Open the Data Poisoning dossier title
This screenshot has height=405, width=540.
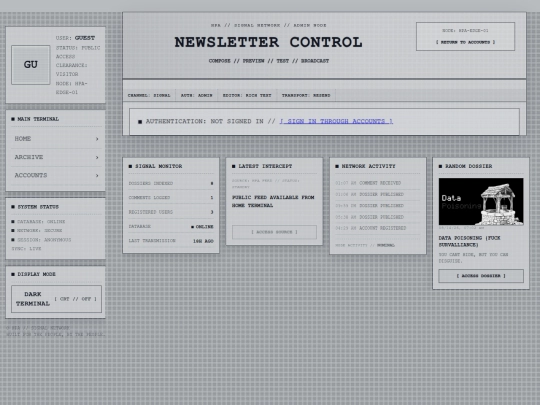coord(469,241)
